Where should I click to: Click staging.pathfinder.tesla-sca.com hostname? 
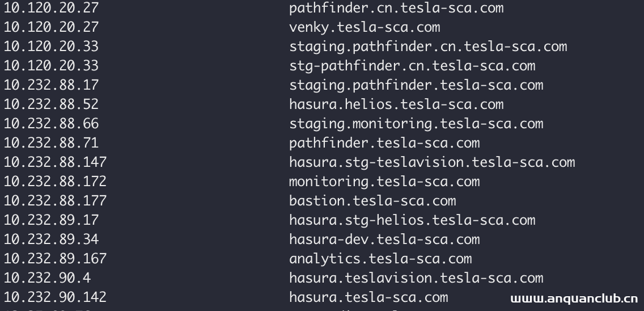416,85
